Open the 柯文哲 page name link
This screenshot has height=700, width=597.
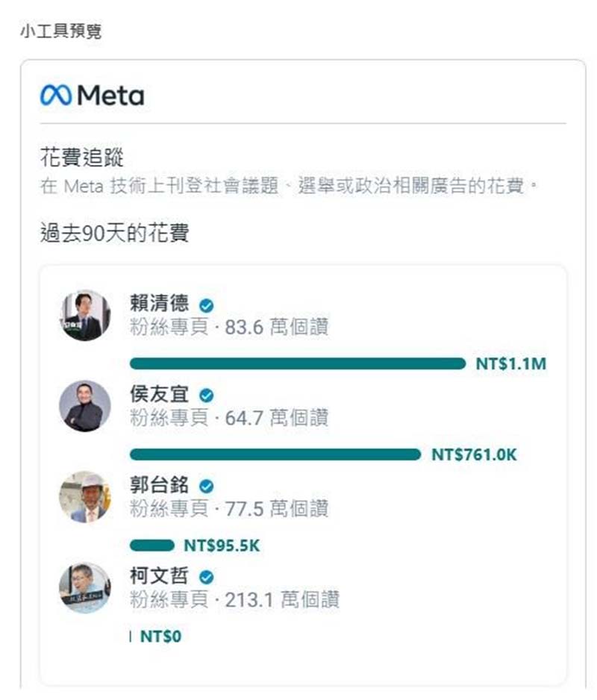[160, 577]
